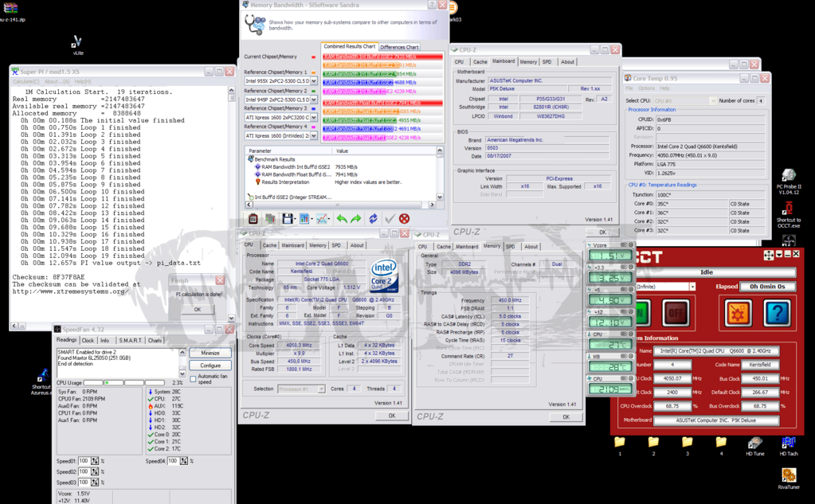
Task: Open the Intel Core 2 logo in CPU-Z
Action: pos(384,276)
